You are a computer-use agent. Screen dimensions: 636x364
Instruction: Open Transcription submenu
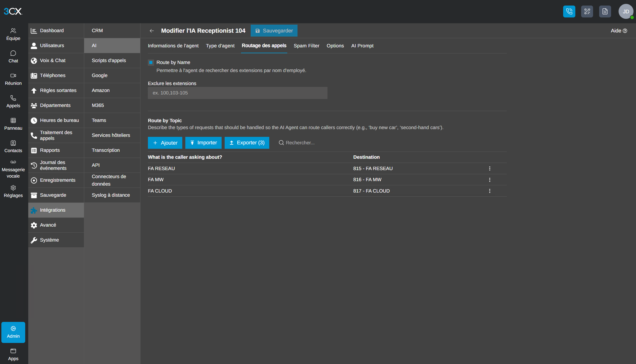coord(112,150)
